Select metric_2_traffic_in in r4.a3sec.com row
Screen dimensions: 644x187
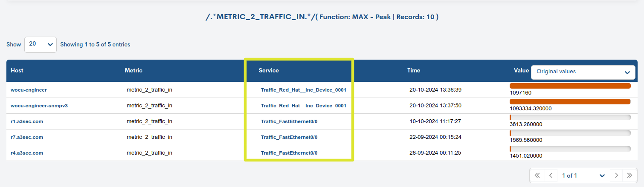tap(149, 153)
